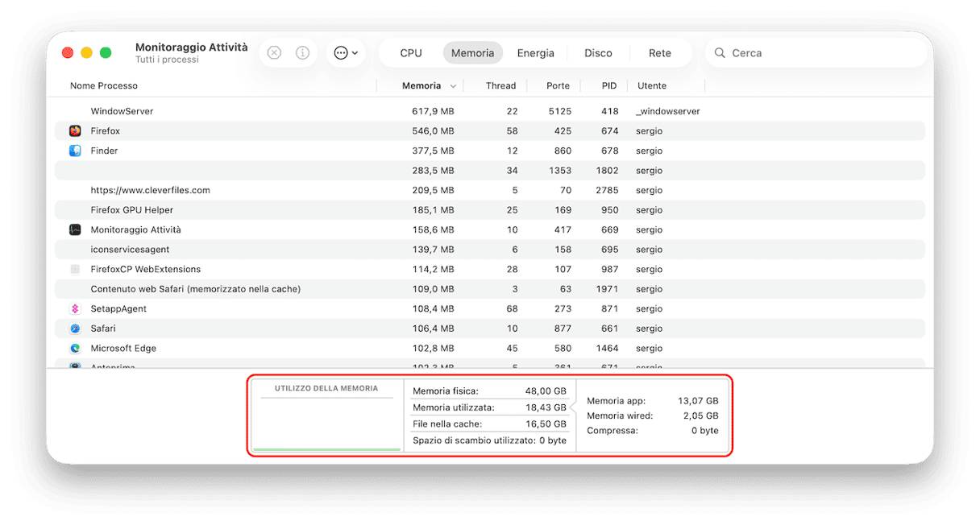Toggle sort arrow on Memoria column

[x=453, y=86]
